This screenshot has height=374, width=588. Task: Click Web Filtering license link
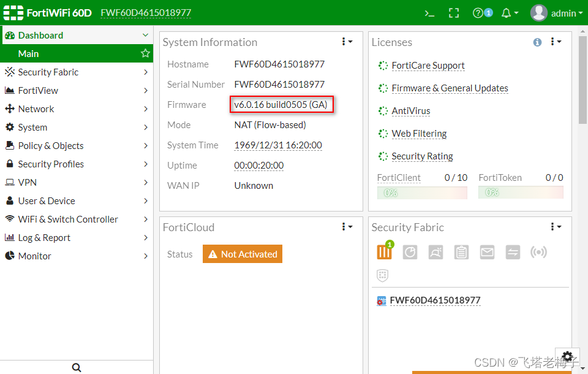419,134
